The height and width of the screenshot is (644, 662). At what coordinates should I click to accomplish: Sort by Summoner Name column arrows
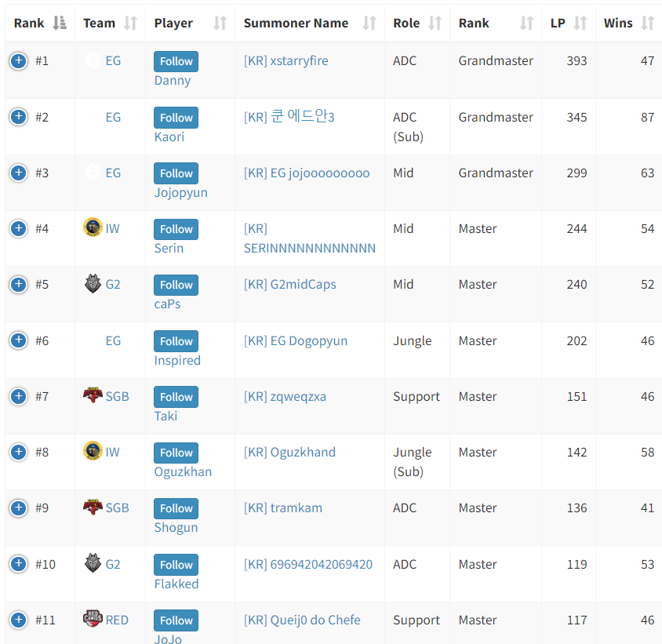[x=369, y=23]
